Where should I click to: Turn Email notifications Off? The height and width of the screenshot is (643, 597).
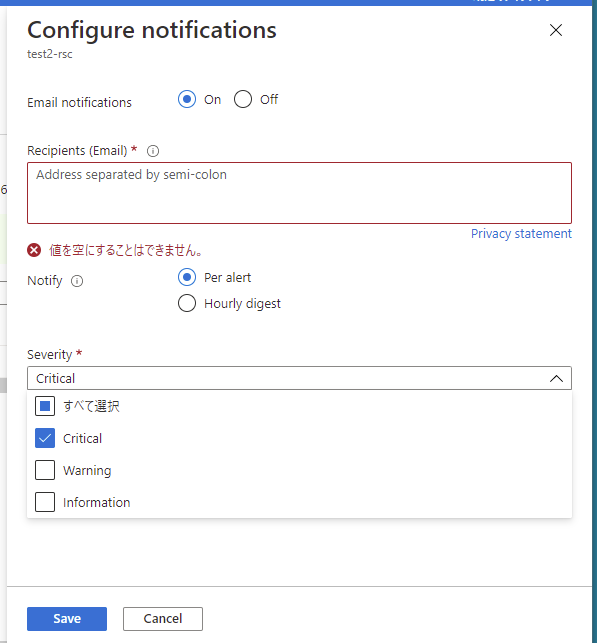point(243,99)
